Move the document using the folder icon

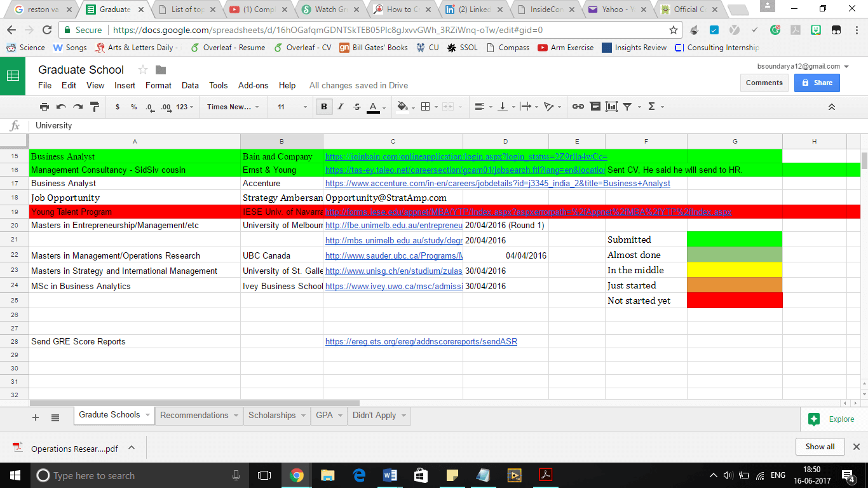point(161,70)
